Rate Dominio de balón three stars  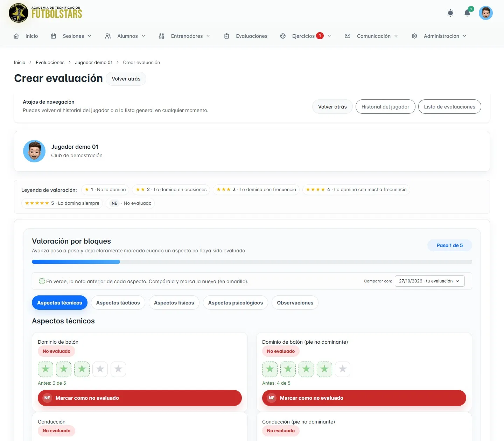click(x=82, y=369)
